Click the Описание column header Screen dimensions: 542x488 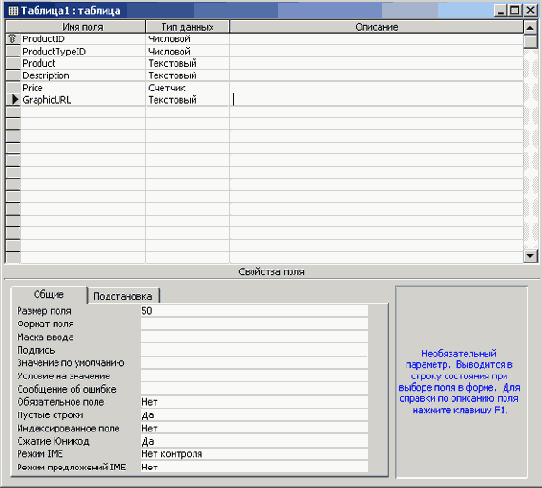tap(376, 27)
